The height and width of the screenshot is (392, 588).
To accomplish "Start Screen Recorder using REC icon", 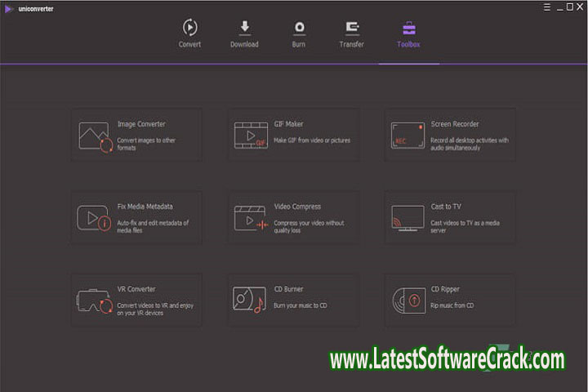I will pos(408,136).
